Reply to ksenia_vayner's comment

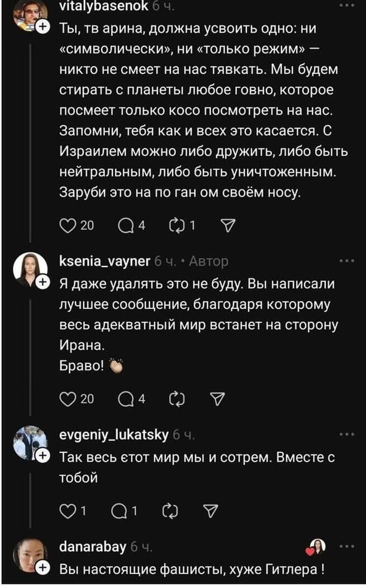(x=126, y=399)
